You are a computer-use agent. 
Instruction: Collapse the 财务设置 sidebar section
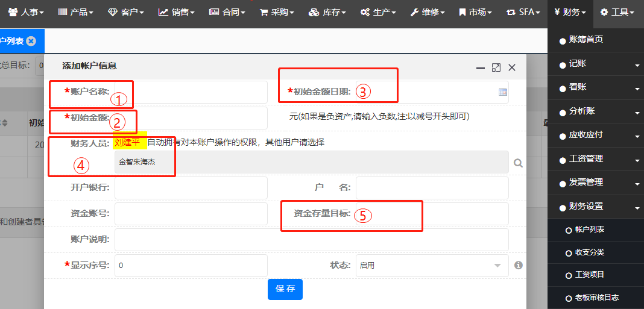[596, 207]
